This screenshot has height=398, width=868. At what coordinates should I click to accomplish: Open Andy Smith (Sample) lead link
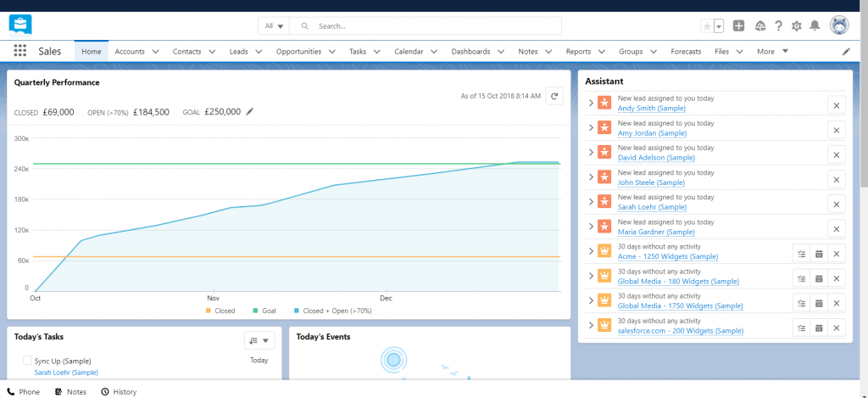point(652,109)
